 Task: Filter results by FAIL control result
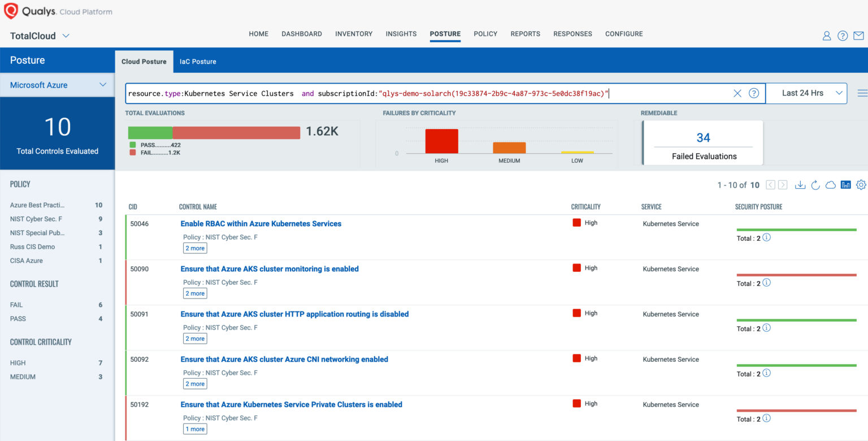pyautogui.click(x=16, y=305)
